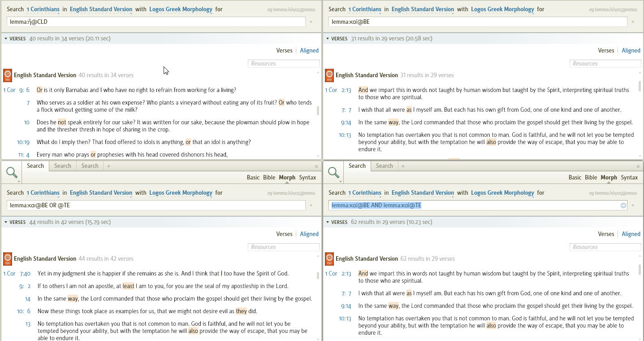Click the results scrollbar thumb in the top-left panel
Viewport: 644px width, 341px height.
[x=318, y=111]
